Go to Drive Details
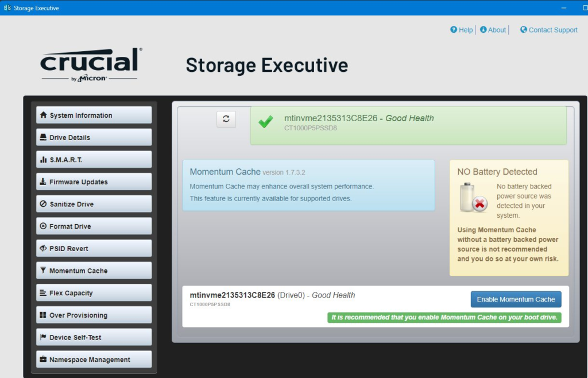 coord(94,137)
